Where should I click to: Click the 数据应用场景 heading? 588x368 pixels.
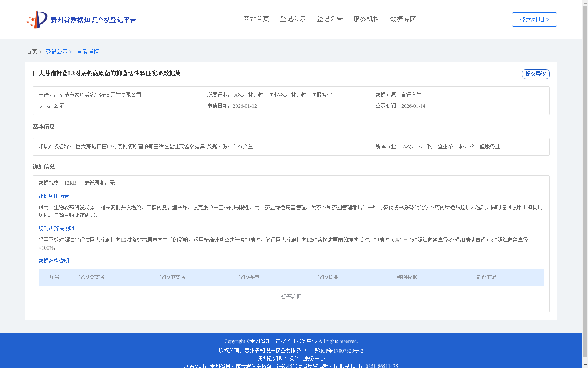[54, 196]
